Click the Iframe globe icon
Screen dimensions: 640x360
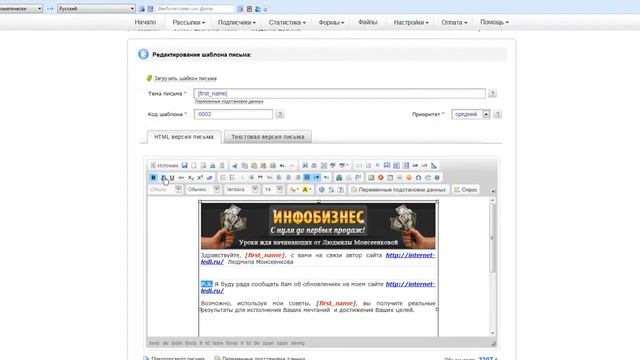click(x=437, y=178)
